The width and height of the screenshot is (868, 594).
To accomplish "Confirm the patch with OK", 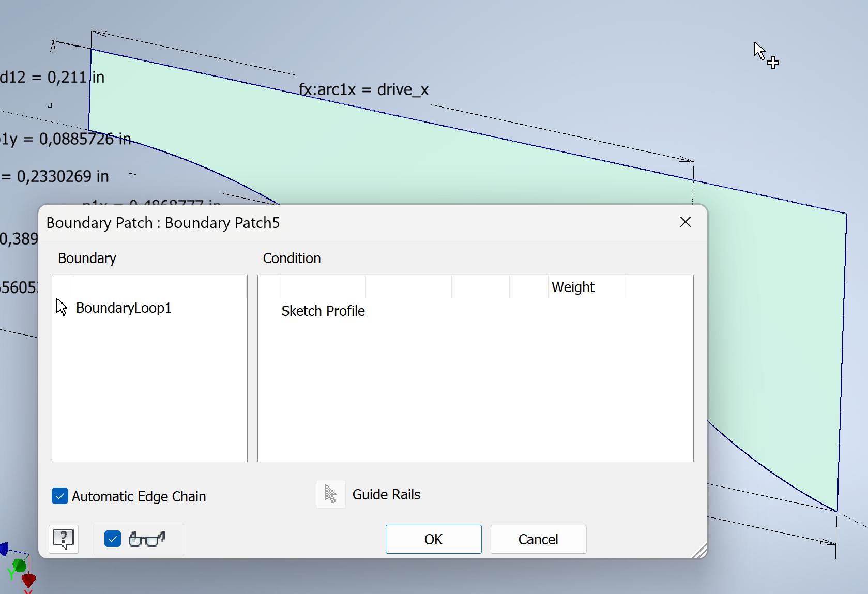I will (x=433, y=539).
